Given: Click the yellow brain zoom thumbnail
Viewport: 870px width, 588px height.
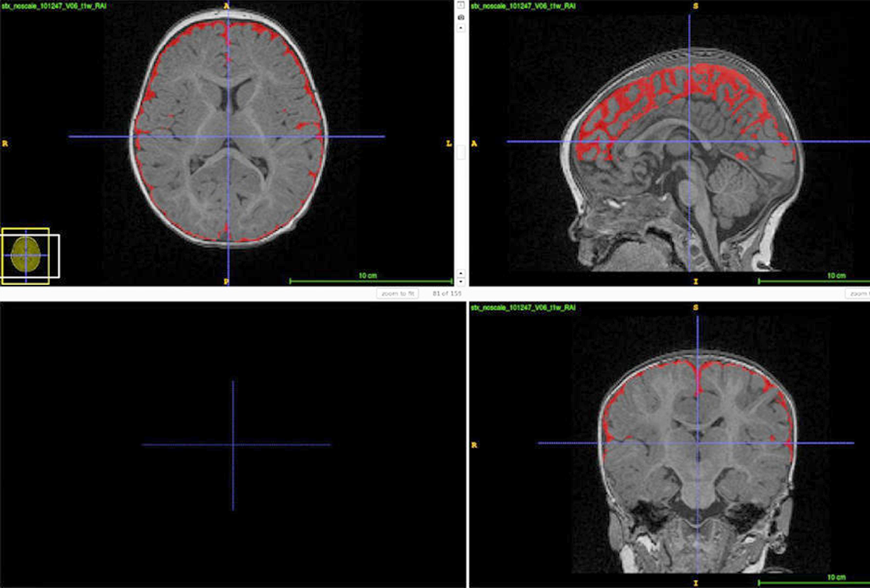Looking at the screenshot, I should point(25,255).
